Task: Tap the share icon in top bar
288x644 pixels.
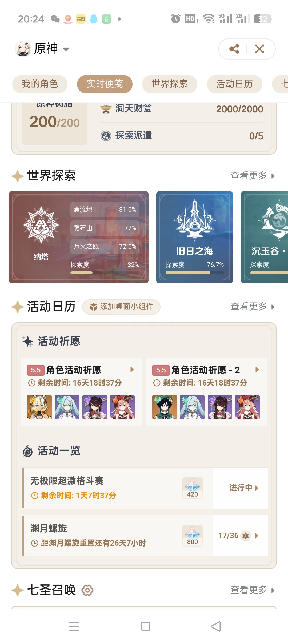Action: coord(234,49)
